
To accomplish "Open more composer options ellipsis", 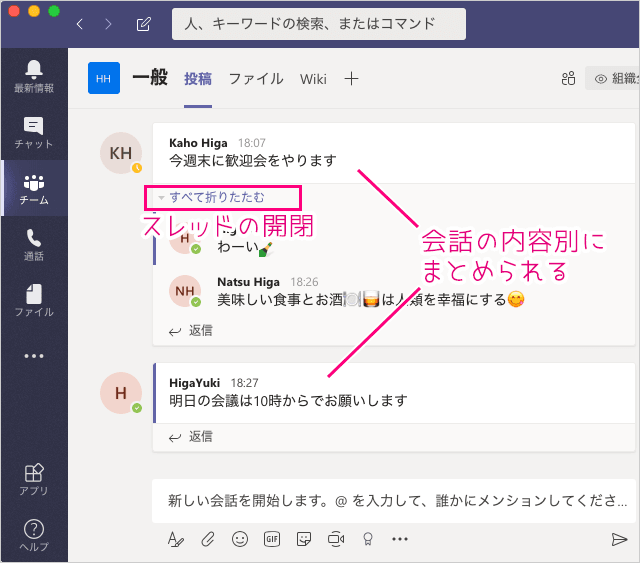I will [400, 539].
